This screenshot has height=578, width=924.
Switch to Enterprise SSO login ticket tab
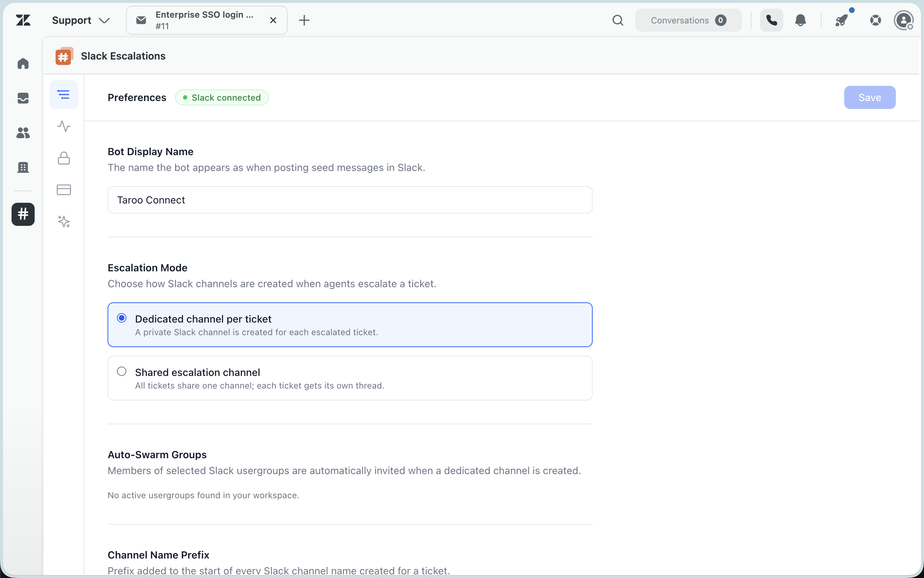[206, 20]
